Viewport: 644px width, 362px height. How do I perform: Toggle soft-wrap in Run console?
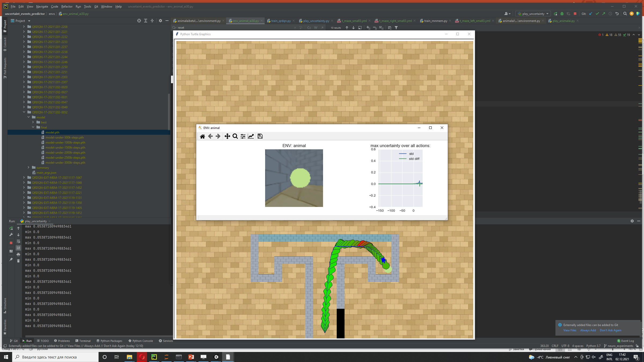(x=18, y=242)
